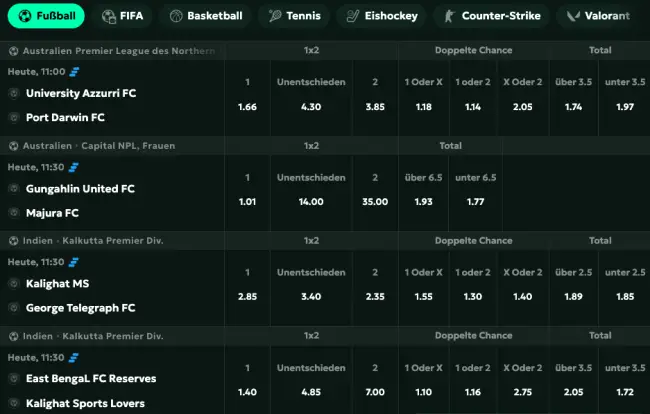Click the Gungahlin United FC team crest
This screenshot has height=414, width=650.
coord(14,189)
